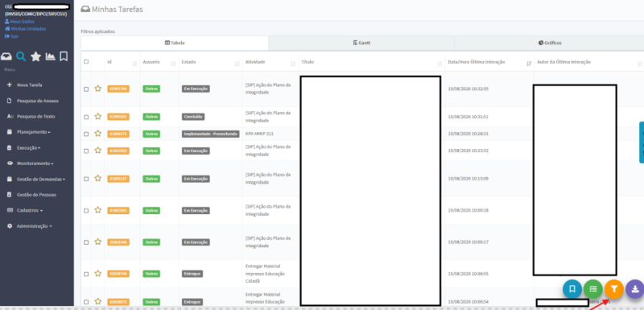
Task: Star the task with state Concluída
Action: (97, 116)
